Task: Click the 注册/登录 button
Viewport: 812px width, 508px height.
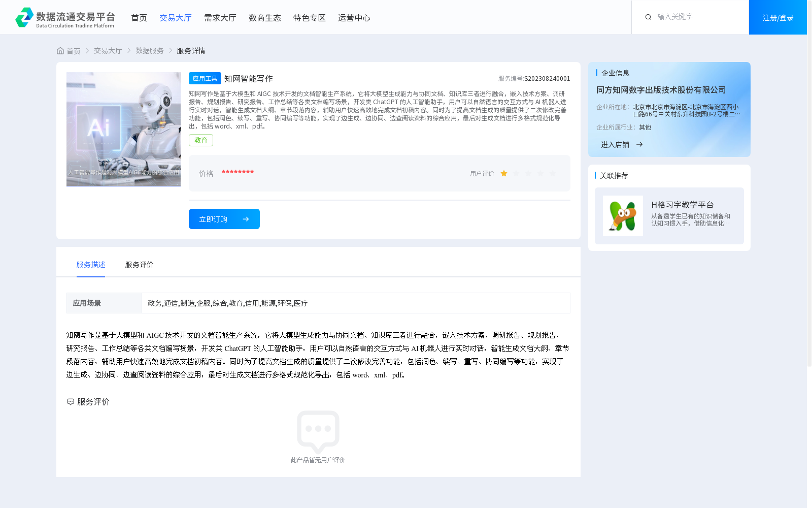Action: pyautogui.click(x=778, y=17)
